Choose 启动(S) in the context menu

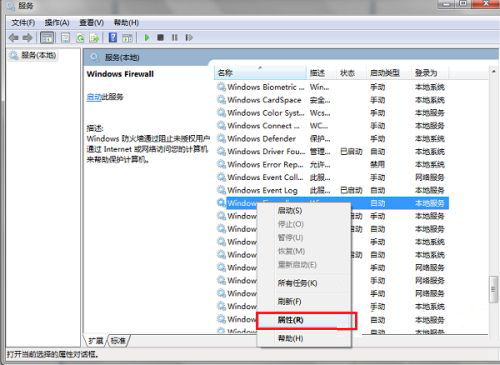(304, 211)
